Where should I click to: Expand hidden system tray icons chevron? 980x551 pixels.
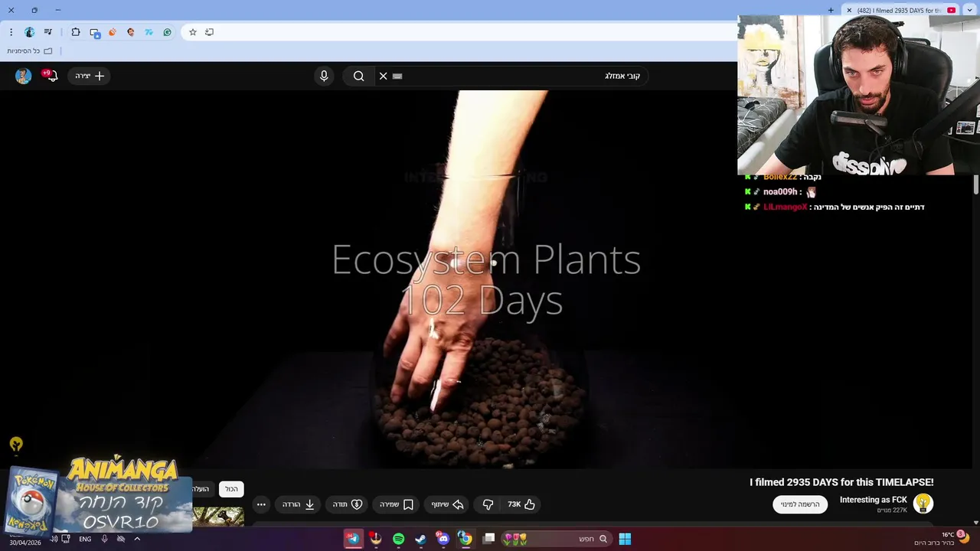(137, 539)
